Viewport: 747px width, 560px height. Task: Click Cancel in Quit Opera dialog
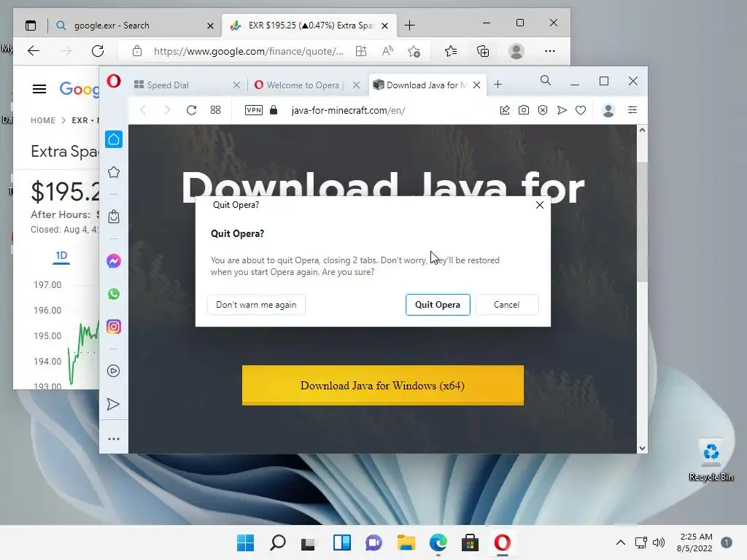tap(507, 305)
